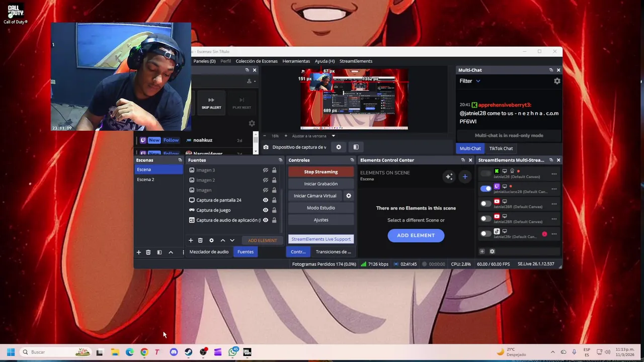
Task: Enable Modo Estudio
Action: pyautogui.click(x=321, y=208)
